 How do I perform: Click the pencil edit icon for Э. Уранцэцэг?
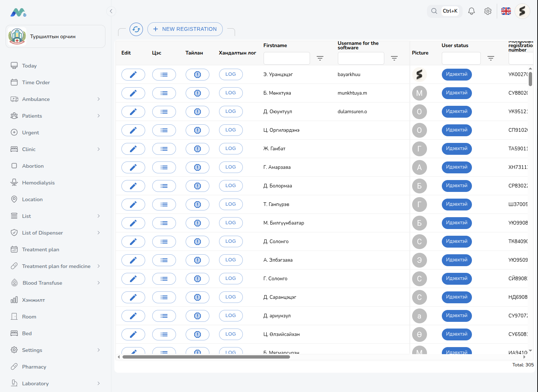tap(133, 75)
